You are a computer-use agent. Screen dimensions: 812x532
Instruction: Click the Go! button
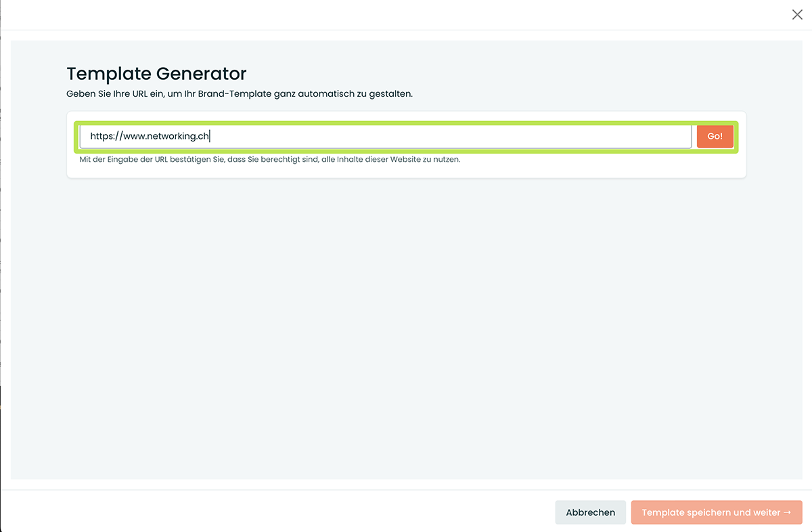point(715,136)
